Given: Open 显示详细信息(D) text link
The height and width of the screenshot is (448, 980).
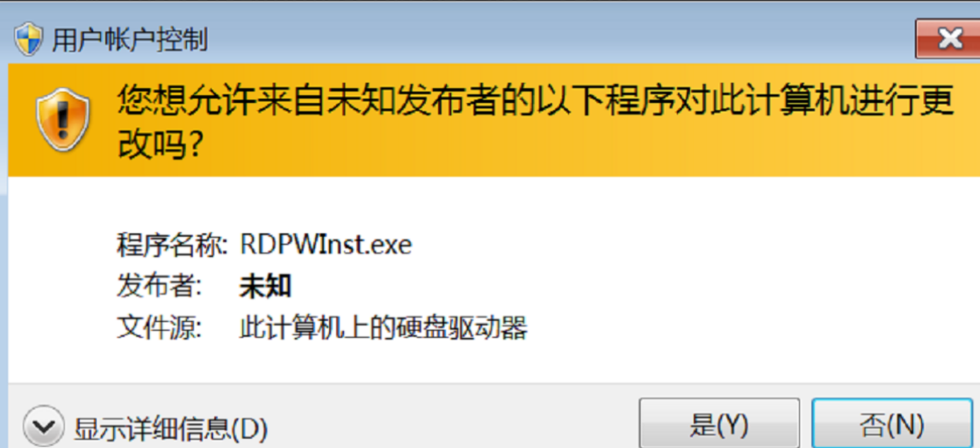Looking at the screenshot, I should point(171,428).
